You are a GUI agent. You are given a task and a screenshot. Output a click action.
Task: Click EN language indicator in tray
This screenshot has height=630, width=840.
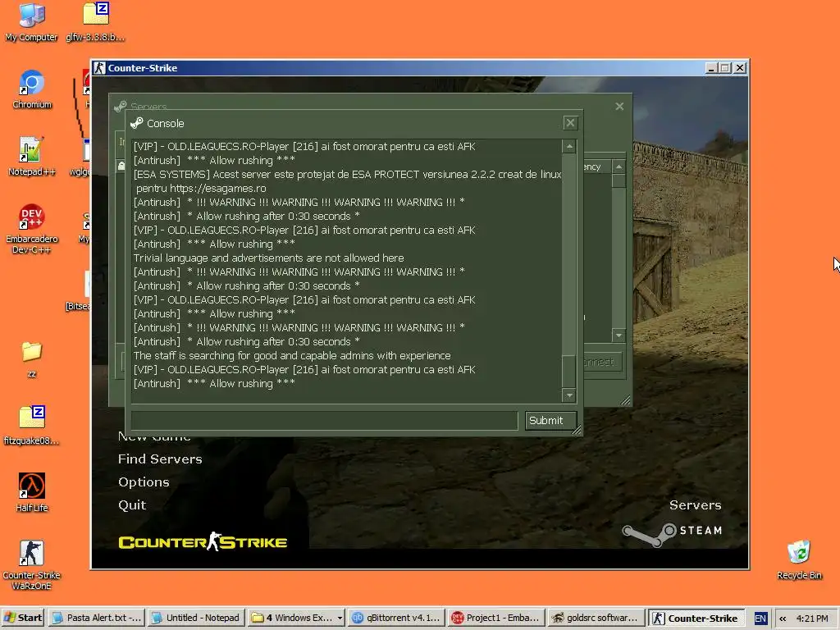760,619
